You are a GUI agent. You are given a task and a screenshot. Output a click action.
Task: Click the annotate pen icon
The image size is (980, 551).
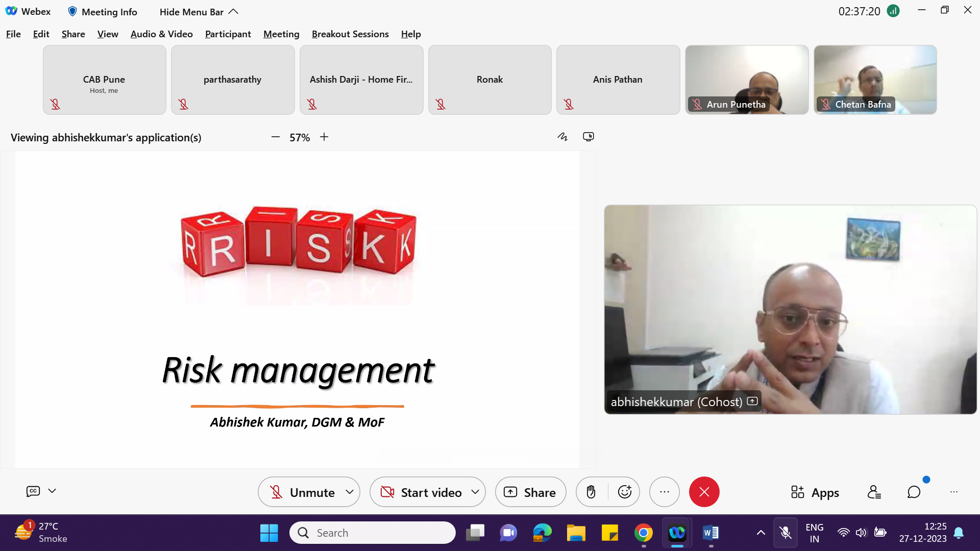point(562,137)
